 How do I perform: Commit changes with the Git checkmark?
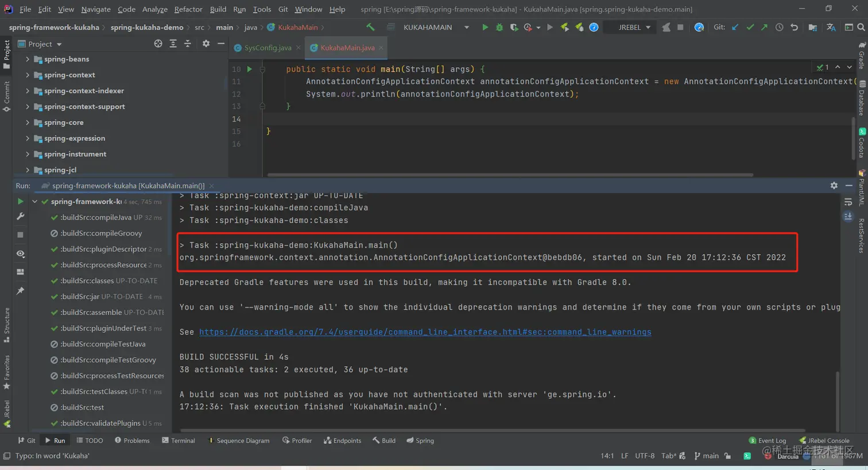click(x=750, y=27)
